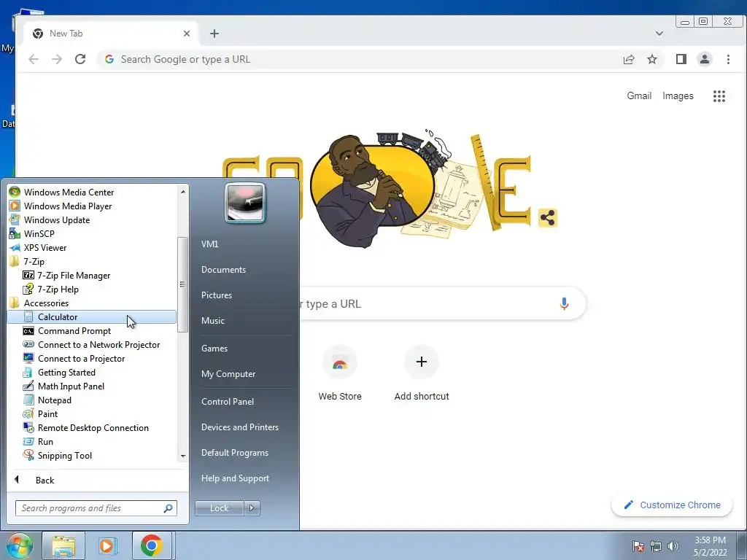Open Gmail link

tap(639, 96)
